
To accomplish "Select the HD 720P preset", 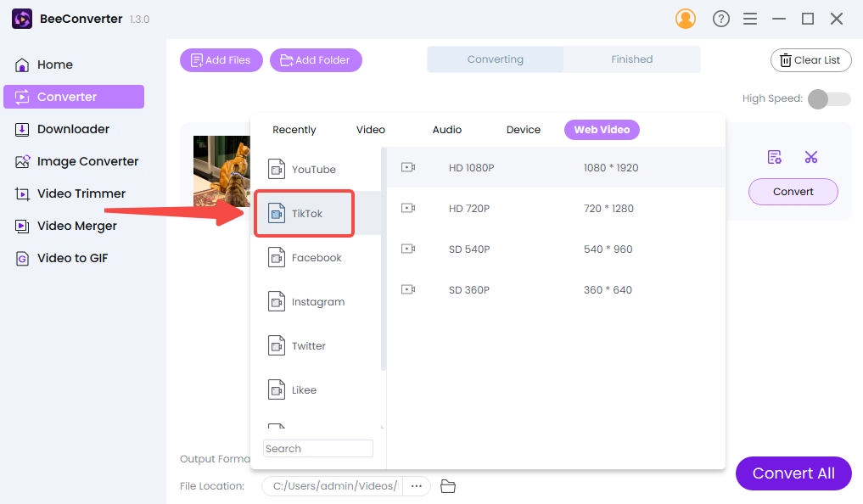I will (556, 209).
